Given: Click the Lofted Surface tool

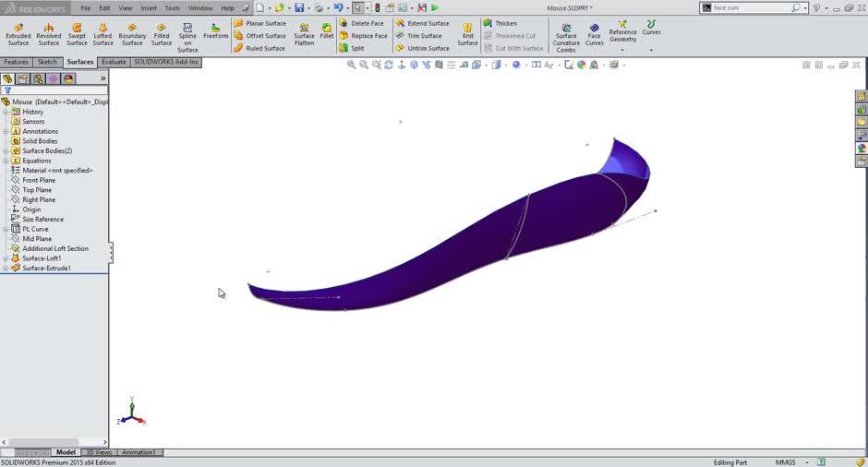Looking at the screenshot, I should click(x=102, y=34).
